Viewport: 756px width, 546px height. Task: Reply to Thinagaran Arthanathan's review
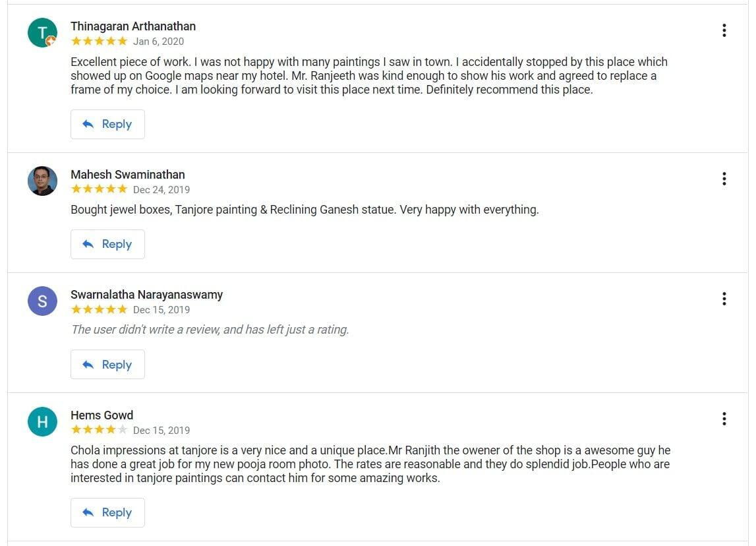click(x=107, y=124)
